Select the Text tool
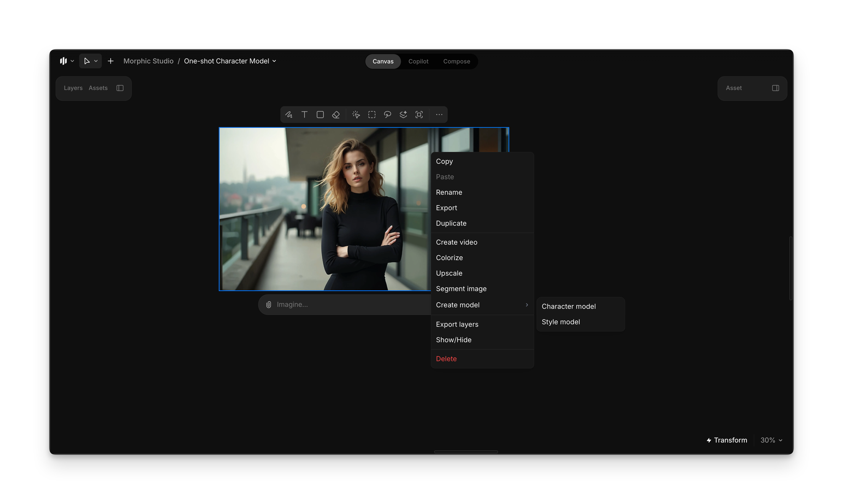843x504 pixels. tap(304, 115)
